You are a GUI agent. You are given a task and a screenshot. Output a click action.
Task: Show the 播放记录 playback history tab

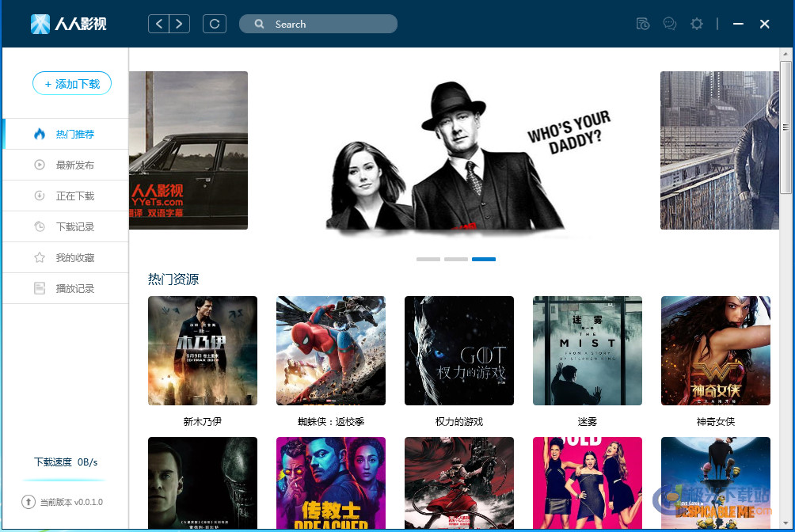(66, 289)
